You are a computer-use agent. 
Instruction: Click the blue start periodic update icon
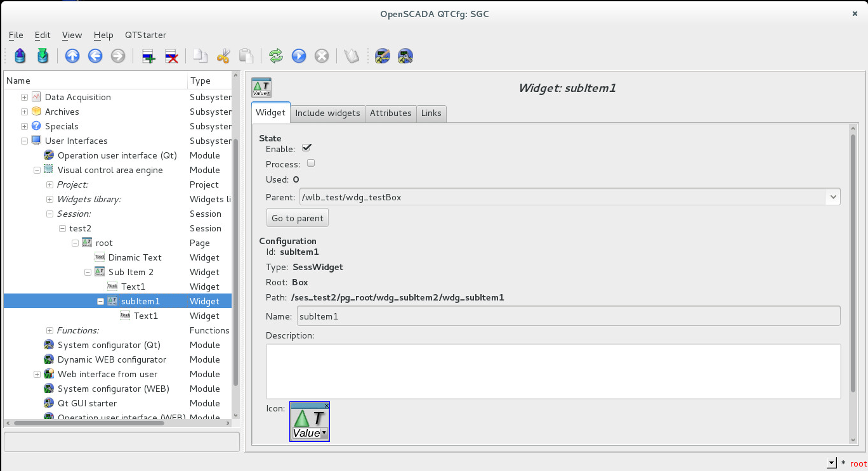[299, 56]
